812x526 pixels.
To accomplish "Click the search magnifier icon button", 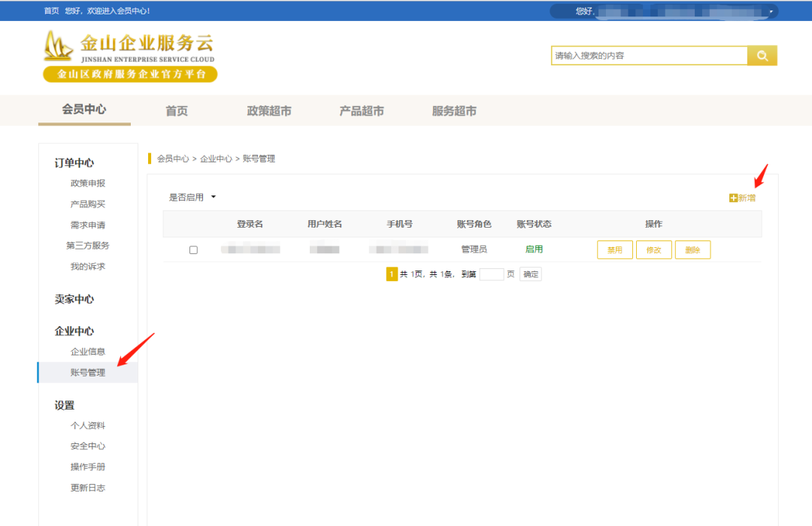I will (762, 56).
